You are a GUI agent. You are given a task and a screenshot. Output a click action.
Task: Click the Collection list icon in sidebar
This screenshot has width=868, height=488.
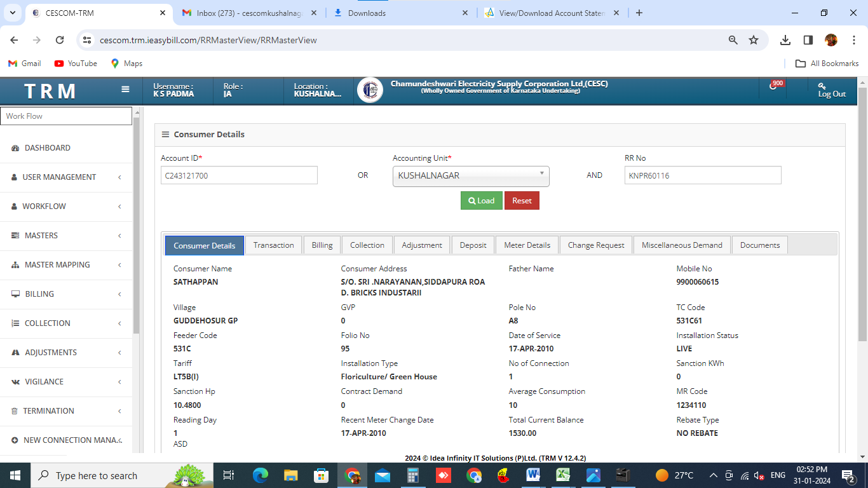pyautogui.click(x=15, y=323)
